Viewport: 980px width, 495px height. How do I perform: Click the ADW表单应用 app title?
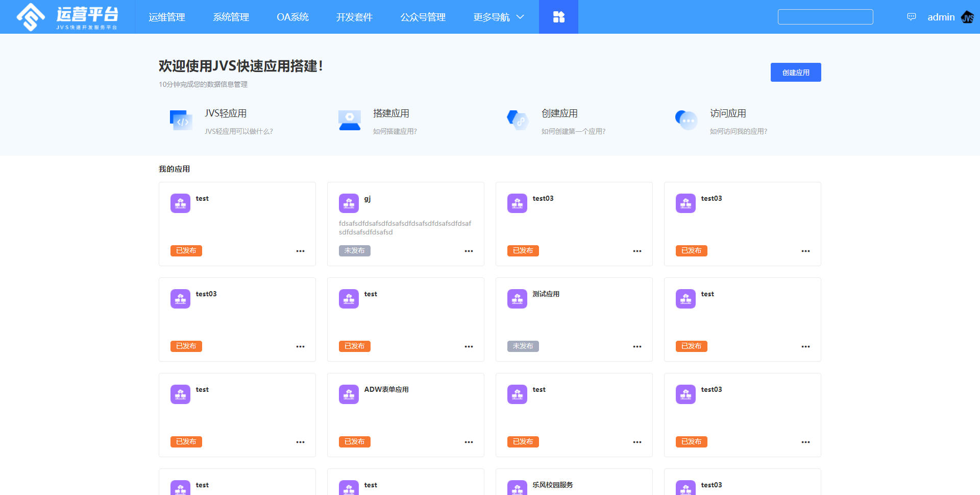[386, 389]
